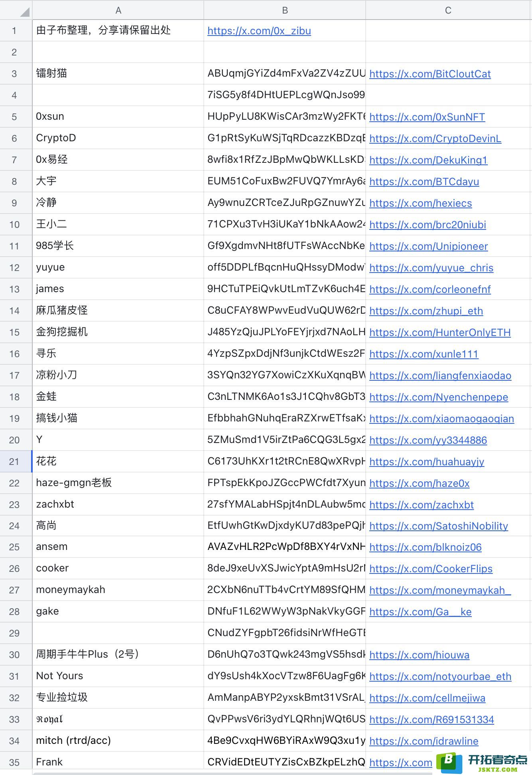Select the cell containing 金狗挖掘机
532x775 pixels.
[x=118, y=332]
